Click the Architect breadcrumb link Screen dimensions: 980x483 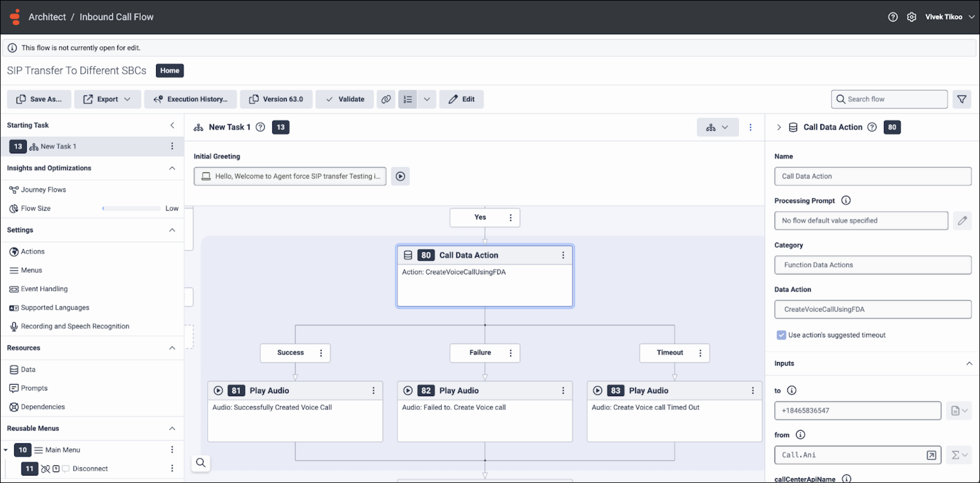(x=47, y=17)
